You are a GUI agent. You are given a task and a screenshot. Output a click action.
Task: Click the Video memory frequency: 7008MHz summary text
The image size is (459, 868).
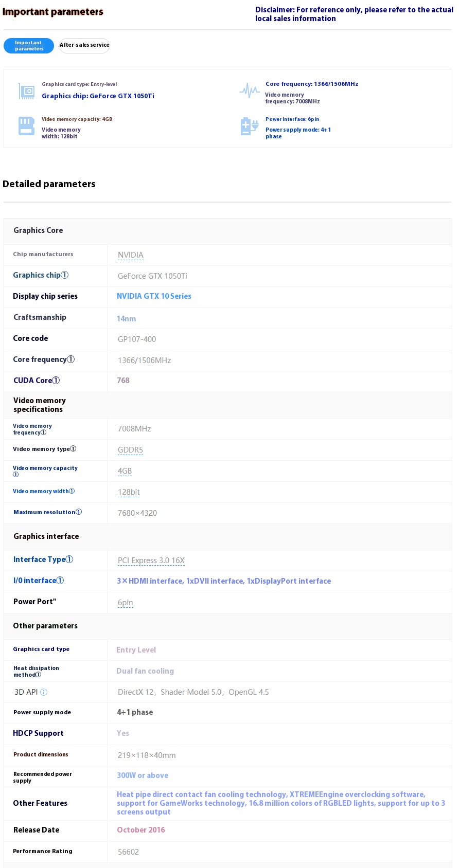[x=292, y=98]
